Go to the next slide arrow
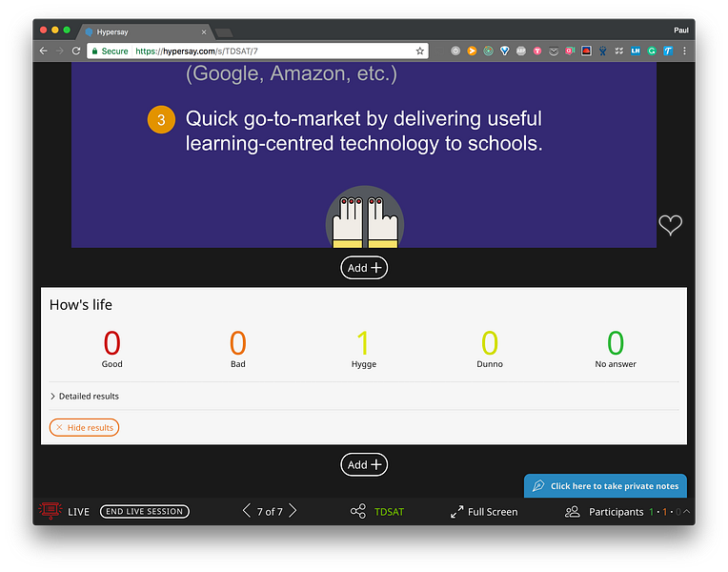 click(x=293, y=511)
